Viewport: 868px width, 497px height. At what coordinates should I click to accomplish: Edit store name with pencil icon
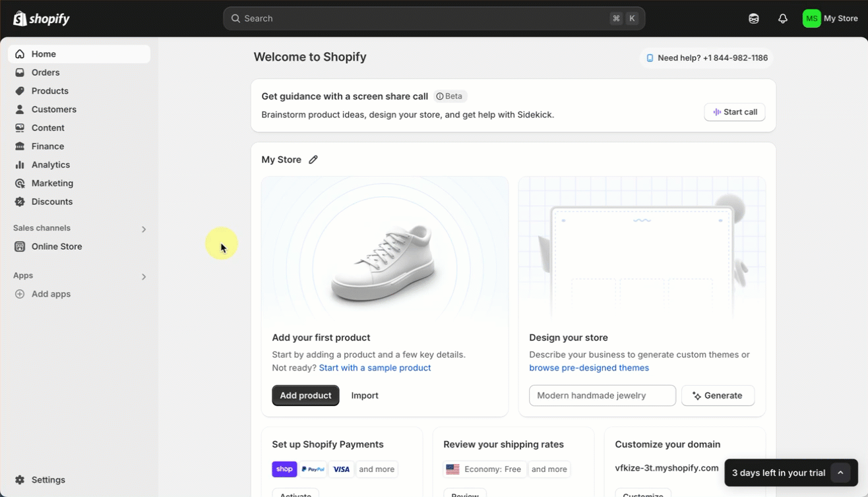pyautogui.click(x=313, y=160)
